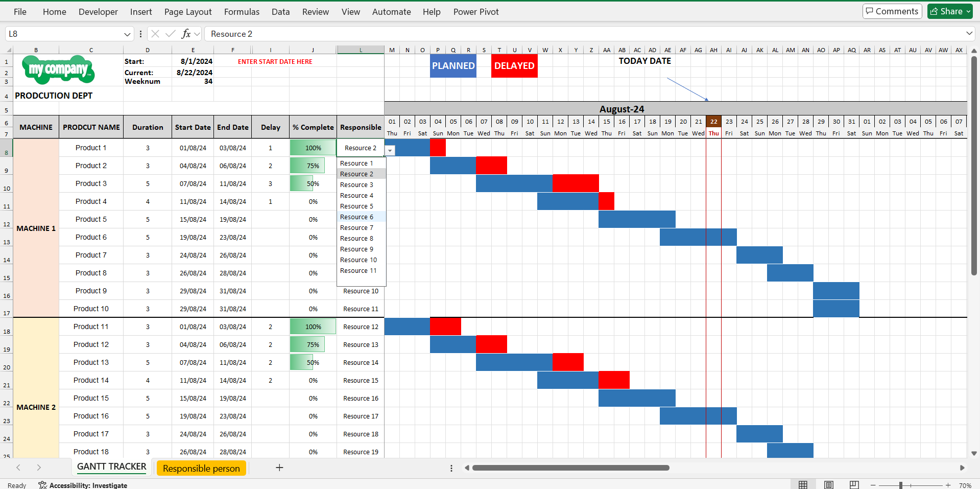Click the Insert Function fx icon
Image resolution: width=980 pixels, height=489 pixels.
coord(186,34)
